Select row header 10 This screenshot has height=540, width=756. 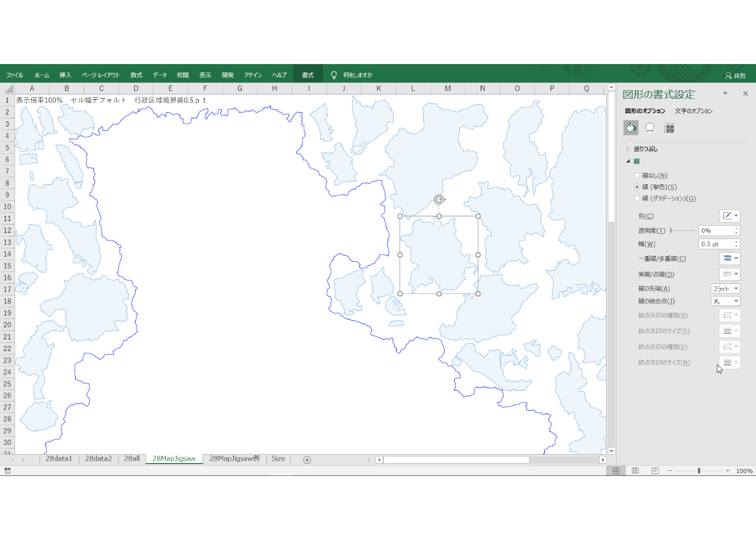(x=7, y=207)
